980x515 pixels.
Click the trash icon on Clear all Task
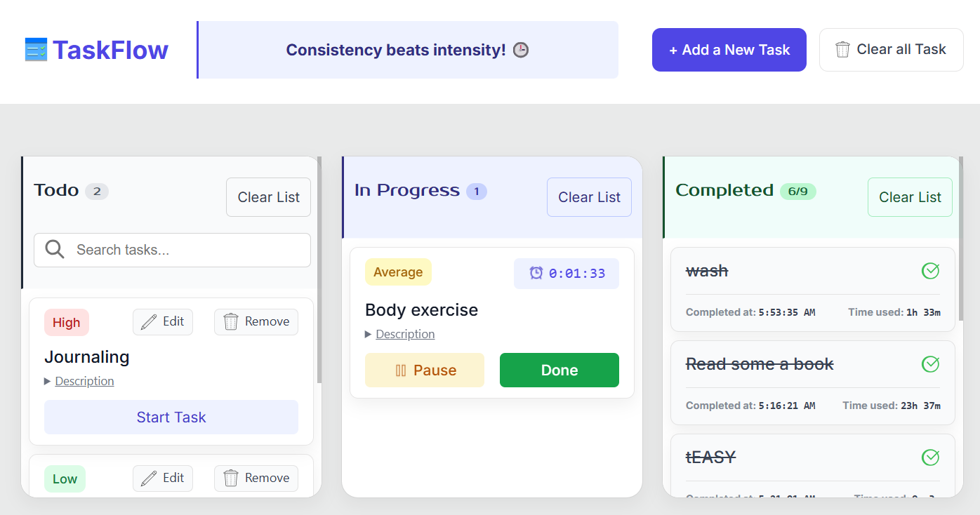click(x=842, y=49)
